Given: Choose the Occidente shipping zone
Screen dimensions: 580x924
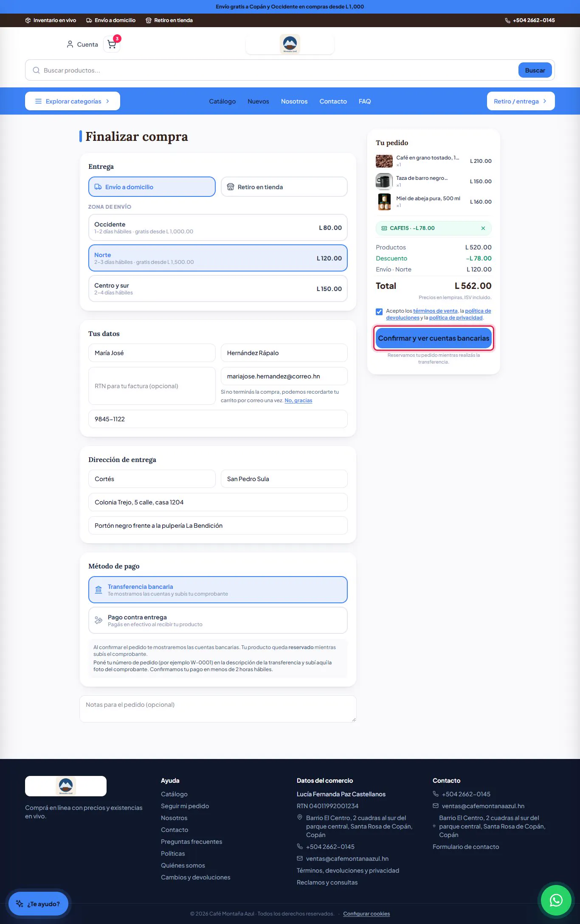Looking at the screenshot, I should [x=218, y=227].
